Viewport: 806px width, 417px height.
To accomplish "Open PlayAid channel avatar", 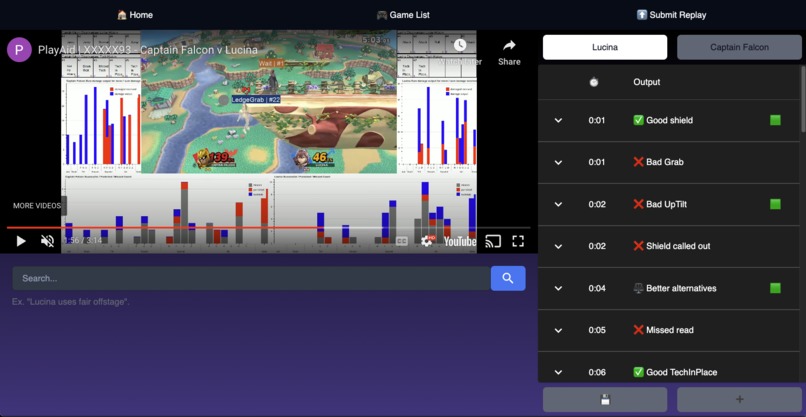I will (19, 50).
